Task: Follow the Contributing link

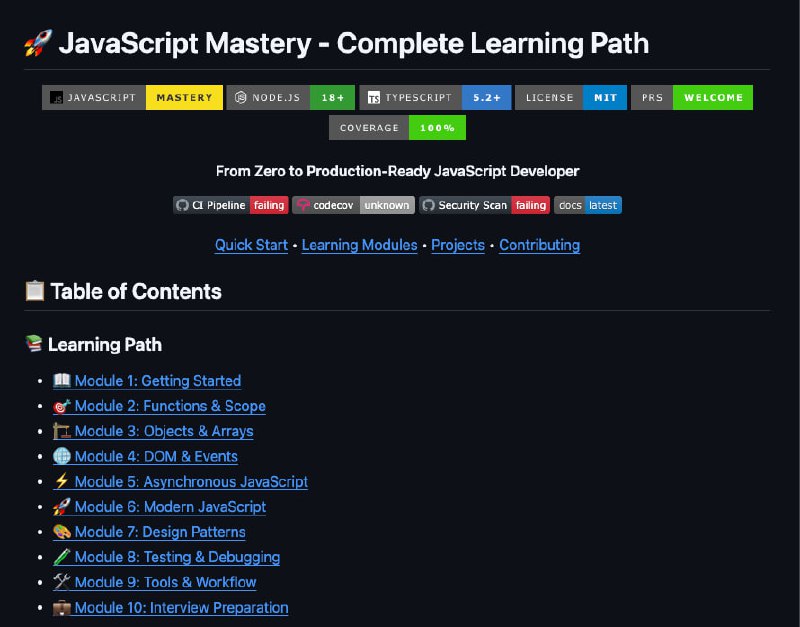Action: (x=539, y=245)
